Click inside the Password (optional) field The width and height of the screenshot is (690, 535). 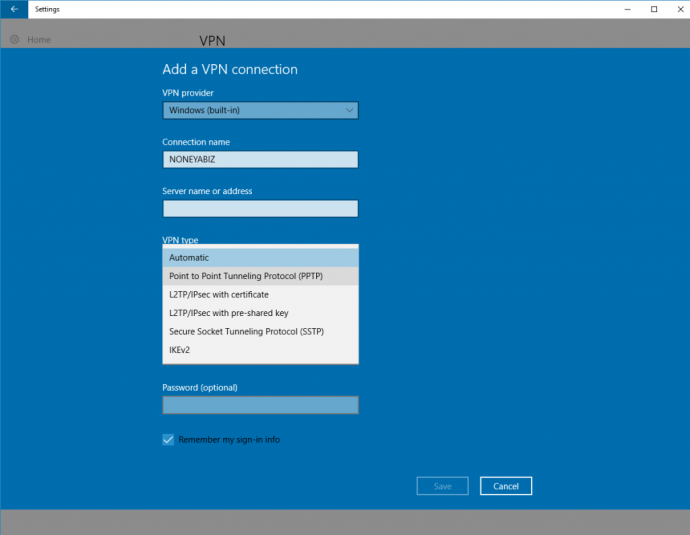tap(260, 405)
